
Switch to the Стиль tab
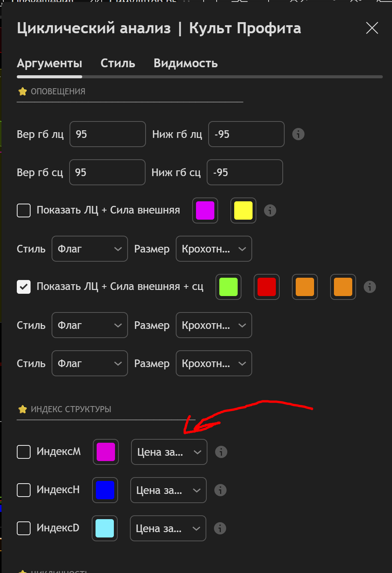[118, 63]
